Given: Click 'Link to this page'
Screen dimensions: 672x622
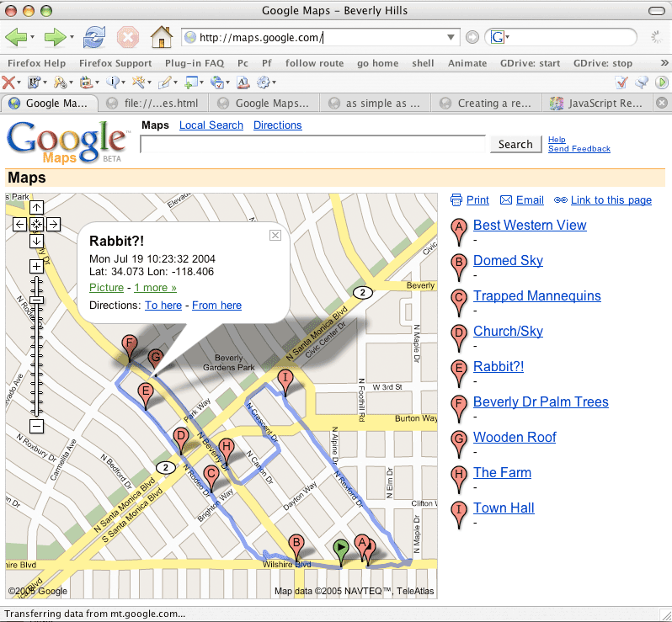Looking at the screenshot, I should pyautogui.click(x=611, y=200).
